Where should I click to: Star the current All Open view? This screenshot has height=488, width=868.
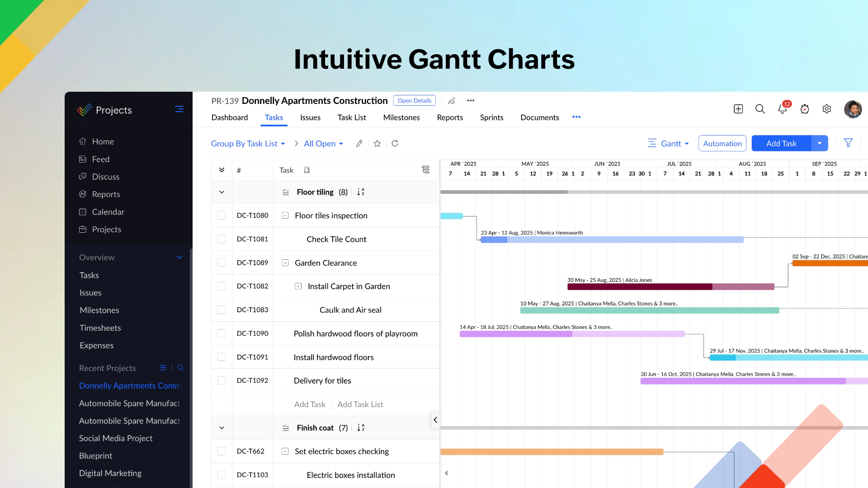click(377, 143)
